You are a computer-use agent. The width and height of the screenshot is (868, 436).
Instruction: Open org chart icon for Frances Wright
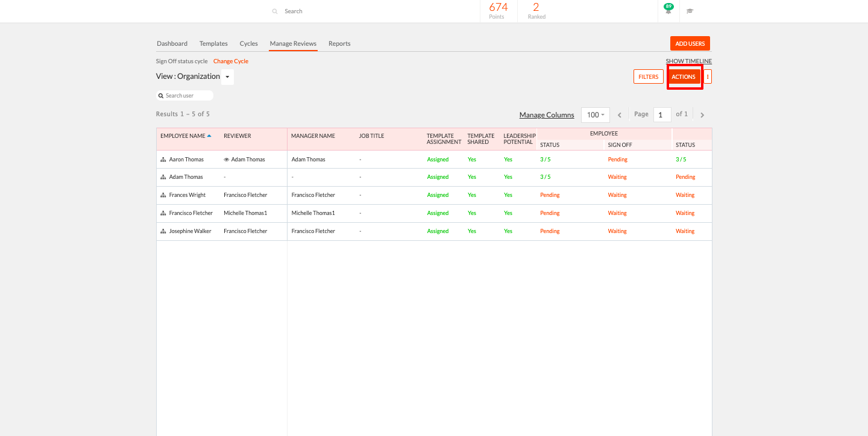point(163,196)
